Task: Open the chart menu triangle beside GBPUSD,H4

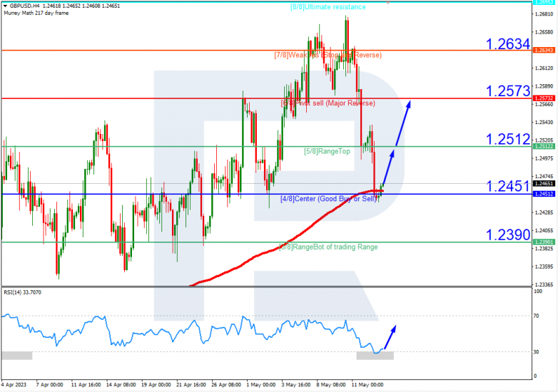Action: 5,6
